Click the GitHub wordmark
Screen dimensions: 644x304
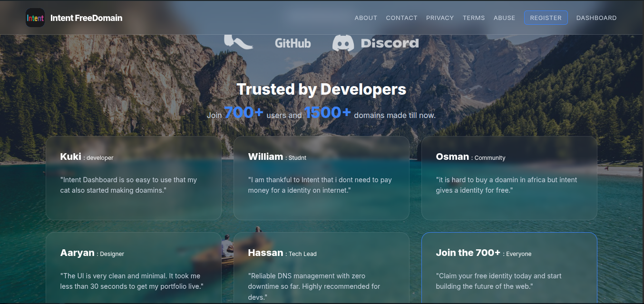click(x=293, y=43)
